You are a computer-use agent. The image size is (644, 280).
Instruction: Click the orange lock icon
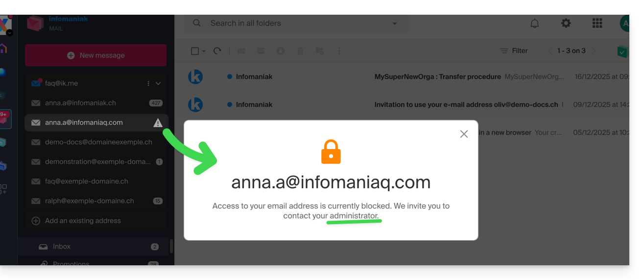coord(331,152)
